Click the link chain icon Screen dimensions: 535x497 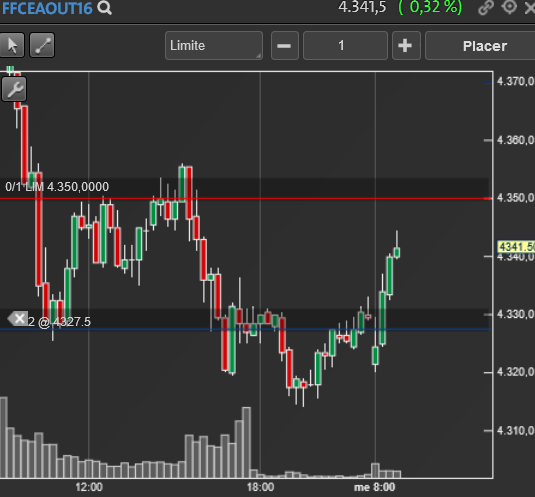486,8
